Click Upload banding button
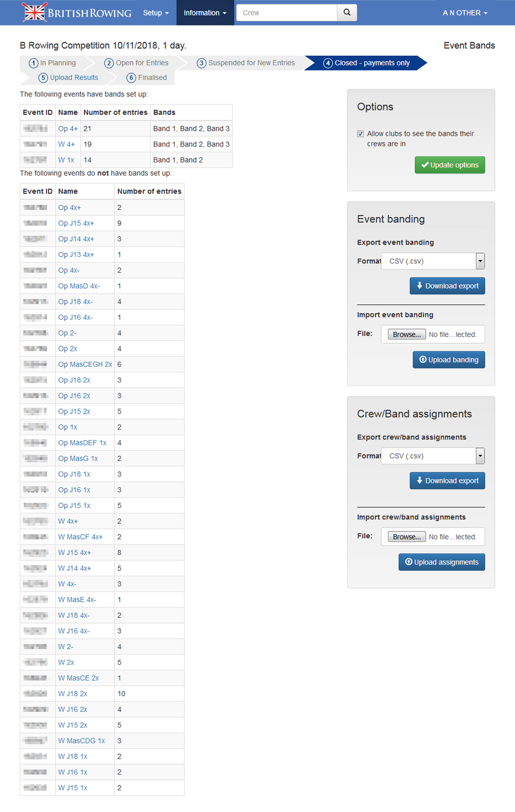Image resolution: width=515 pixels, height=812 pixels. 448,360
